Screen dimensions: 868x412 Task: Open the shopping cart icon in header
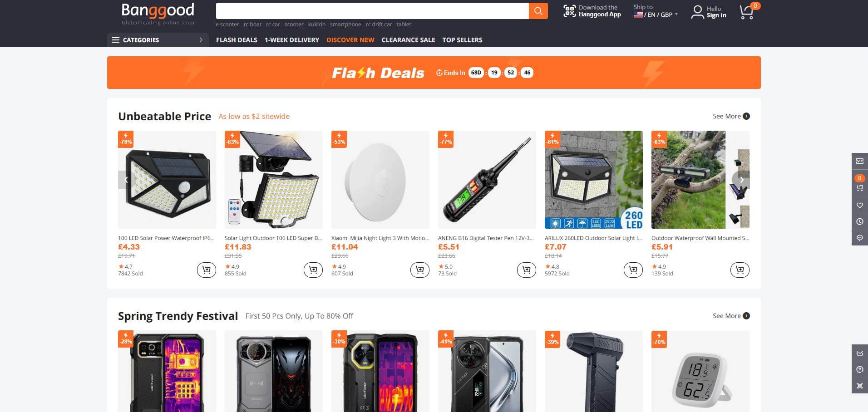click(747, 12)
